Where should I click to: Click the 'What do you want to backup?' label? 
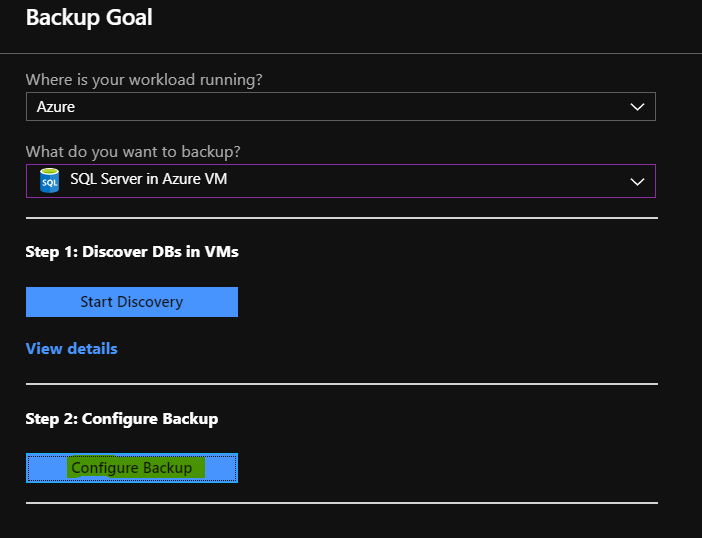tap(133, 152)
